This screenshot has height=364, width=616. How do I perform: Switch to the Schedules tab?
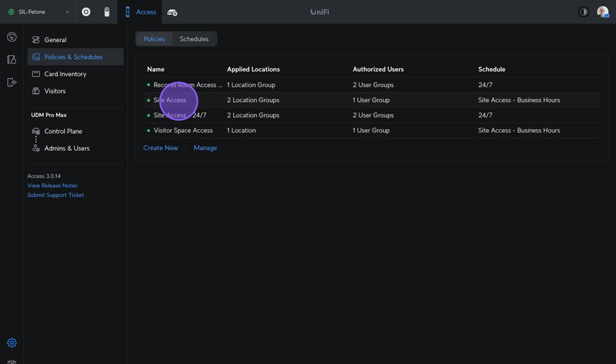click(194, 39)
